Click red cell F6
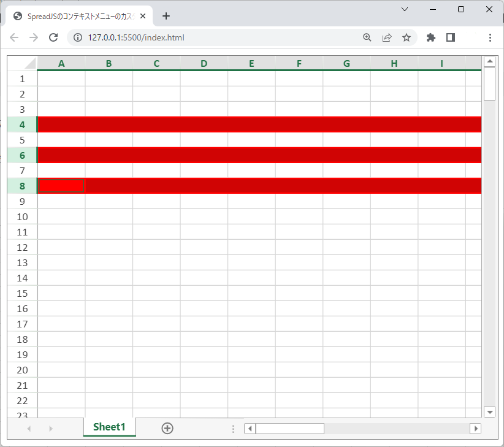Screen dimensions: 504x447 click(299, 156)
